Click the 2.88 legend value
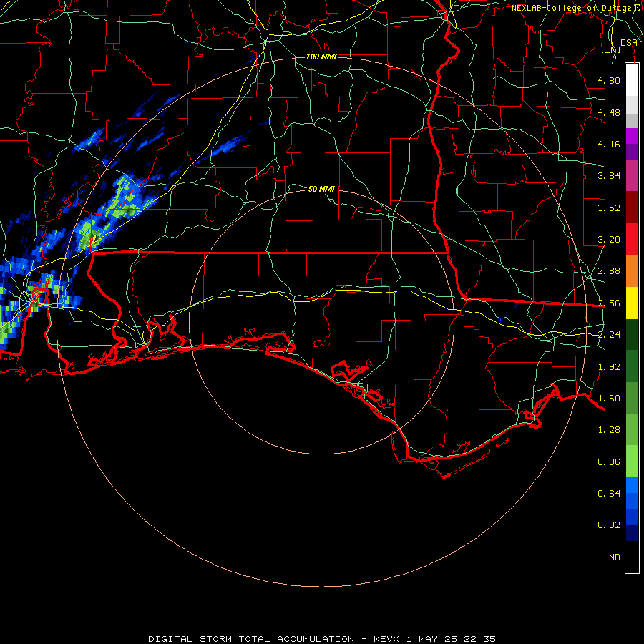 (x=609, y=271)
